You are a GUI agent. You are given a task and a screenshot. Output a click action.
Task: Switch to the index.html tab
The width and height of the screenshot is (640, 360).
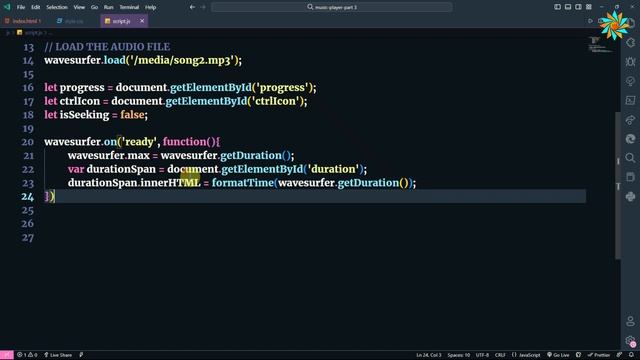pyautogui.click(x=24, y=21)
